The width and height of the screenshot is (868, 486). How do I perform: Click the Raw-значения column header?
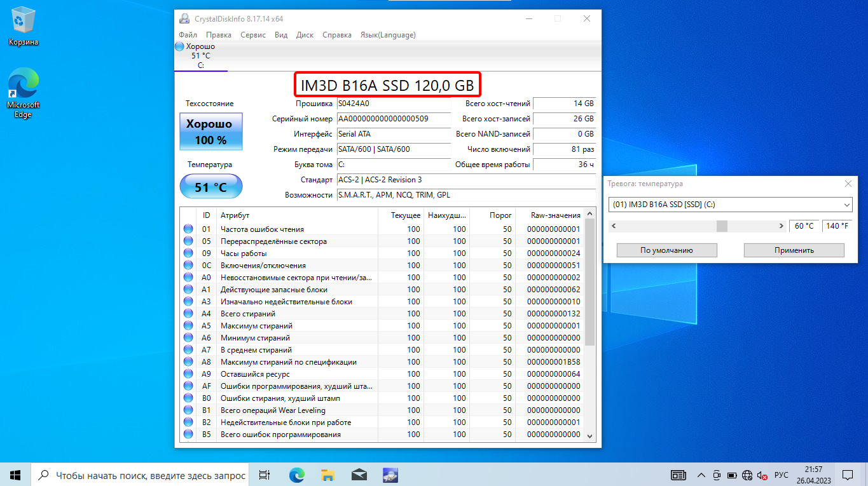coord(555,215)
